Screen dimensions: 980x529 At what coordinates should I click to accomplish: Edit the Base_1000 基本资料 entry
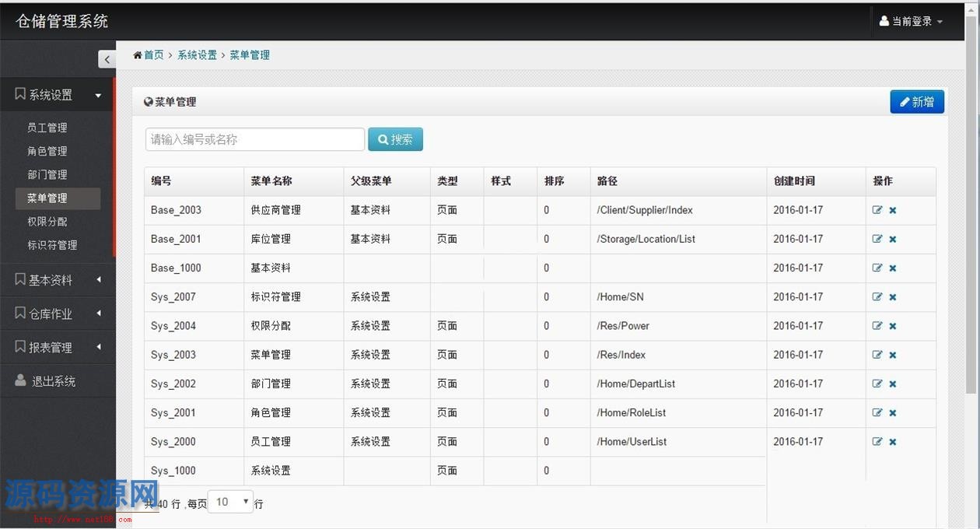pyautogui.click(x=877, y=268)
